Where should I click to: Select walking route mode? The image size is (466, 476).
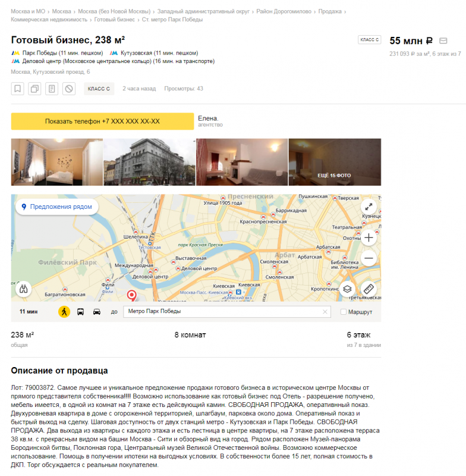pyautogui.click(x=64, y=312)
